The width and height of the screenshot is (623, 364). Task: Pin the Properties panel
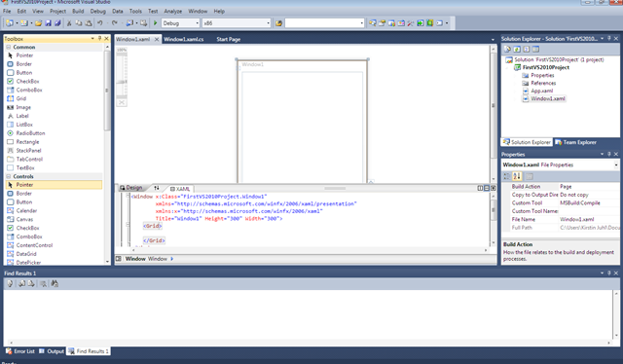coord(609,154)
